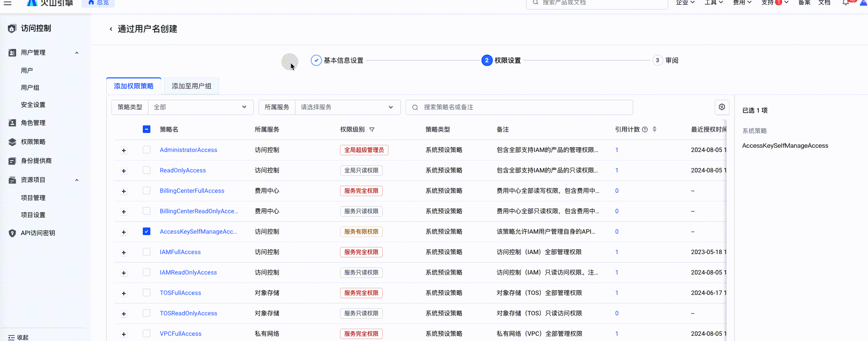The height and width of the screenshot is (341, 868).
Task: Open 用户组 in the sidebar
Action: tap(30, 87)
